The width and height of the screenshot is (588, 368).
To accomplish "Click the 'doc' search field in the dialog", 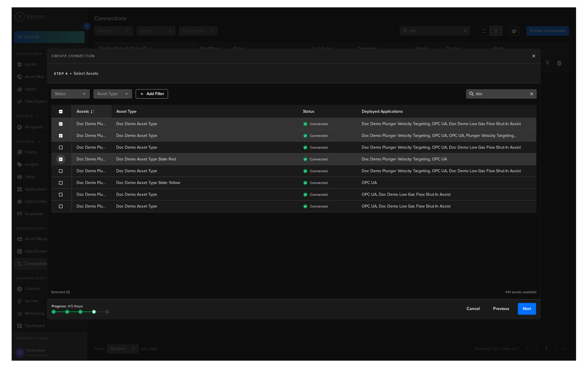I will (501, 94).
